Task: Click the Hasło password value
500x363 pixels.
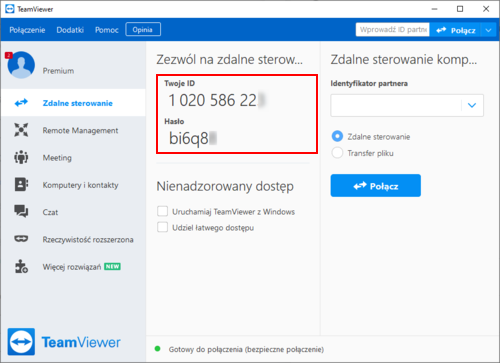Action: 193,138
